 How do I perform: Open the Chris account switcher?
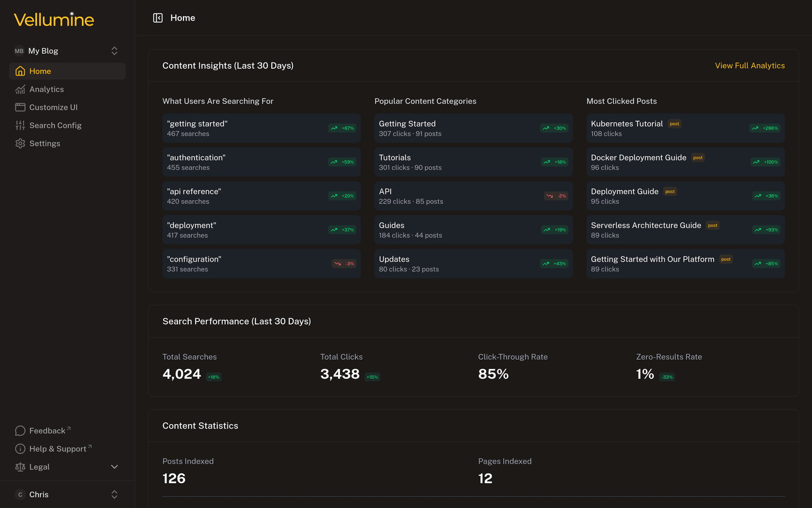(114, 494)
